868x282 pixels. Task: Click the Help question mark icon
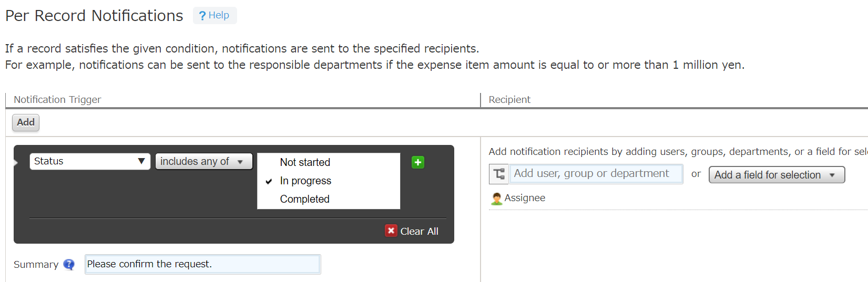(202, 16)
